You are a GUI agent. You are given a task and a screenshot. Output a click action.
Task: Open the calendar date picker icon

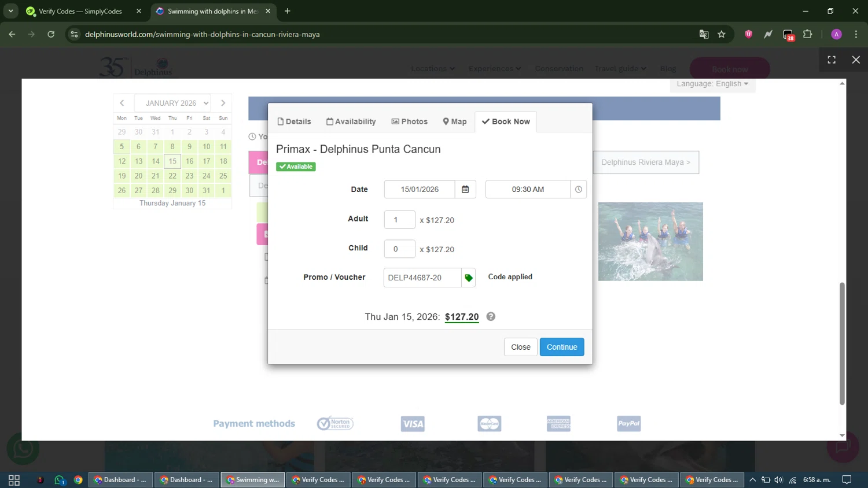(x=465, y=189)
